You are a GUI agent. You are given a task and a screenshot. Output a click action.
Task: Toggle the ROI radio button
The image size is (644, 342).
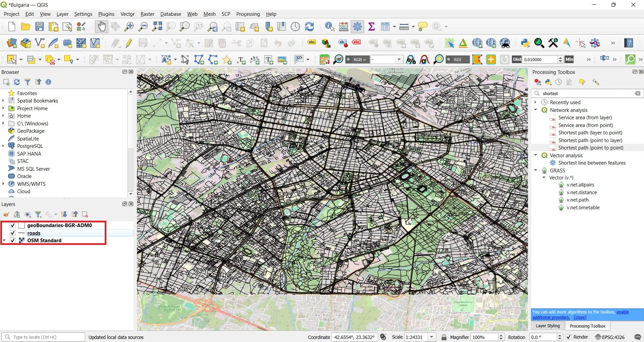coord(448,59)
